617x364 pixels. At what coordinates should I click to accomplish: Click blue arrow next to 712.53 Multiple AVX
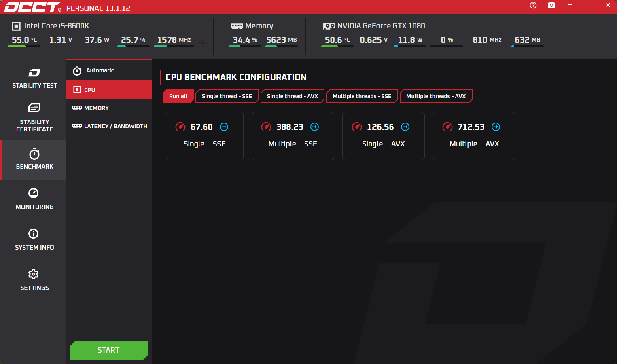click(496, 127)
